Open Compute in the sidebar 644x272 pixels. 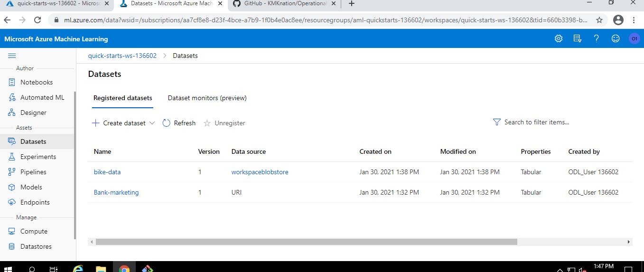[34, 231]
